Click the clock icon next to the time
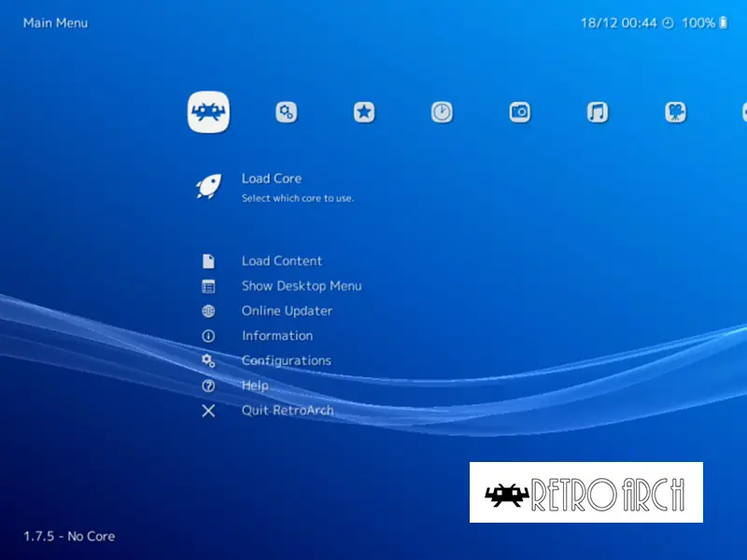This screenshot has width=747, height=560. [x=669, y=22]
